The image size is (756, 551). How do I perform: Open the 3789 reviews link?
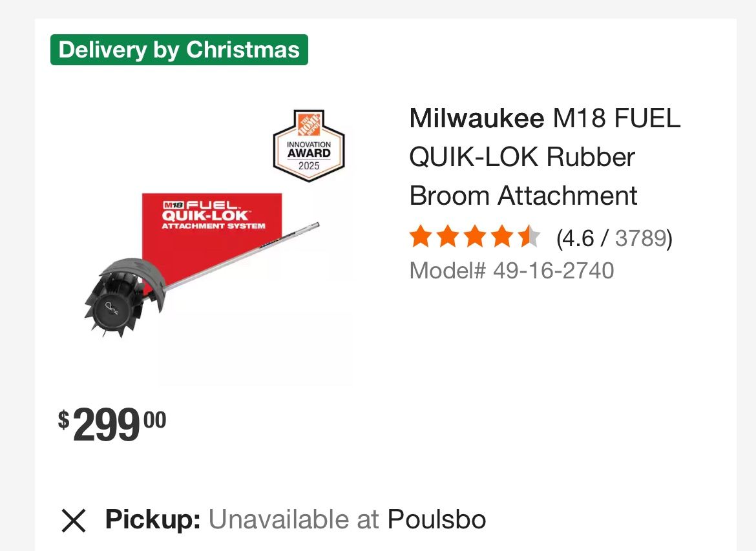tap(640, 238)
